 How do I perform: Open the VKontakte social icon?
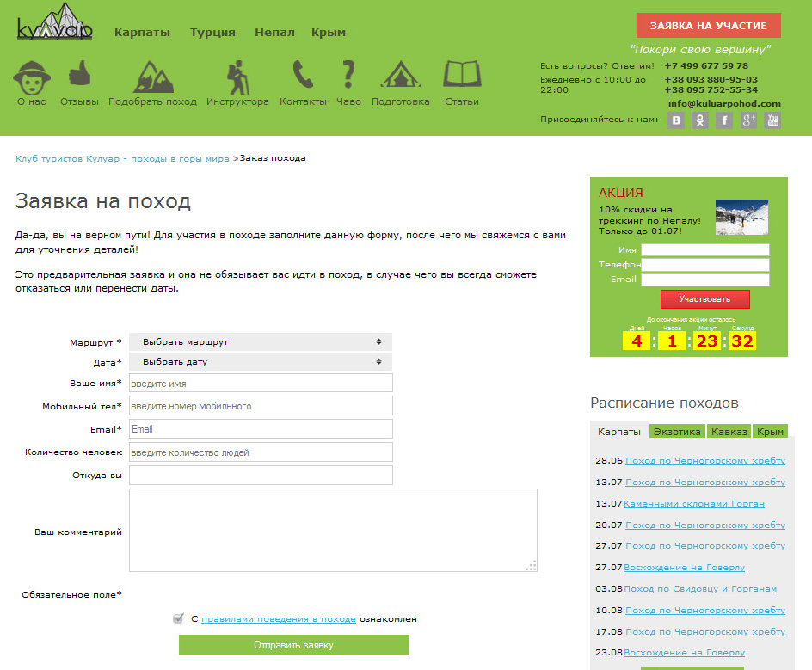(677, 120)
